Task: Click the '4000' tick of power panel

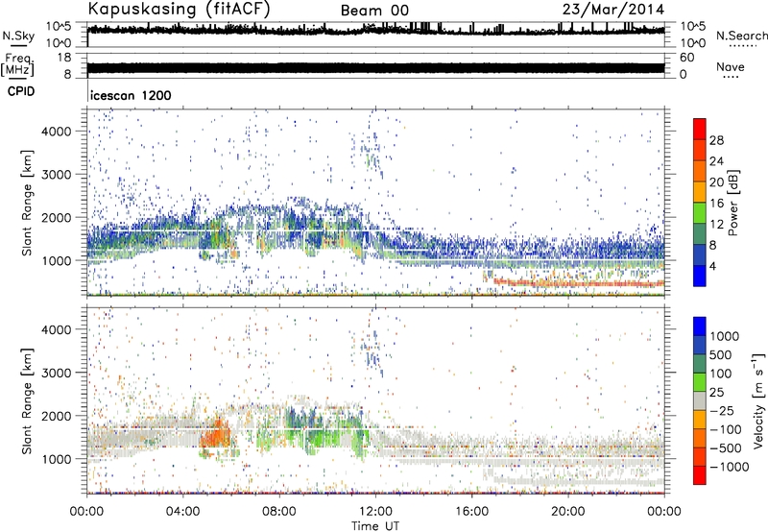Action: point(57,132)
